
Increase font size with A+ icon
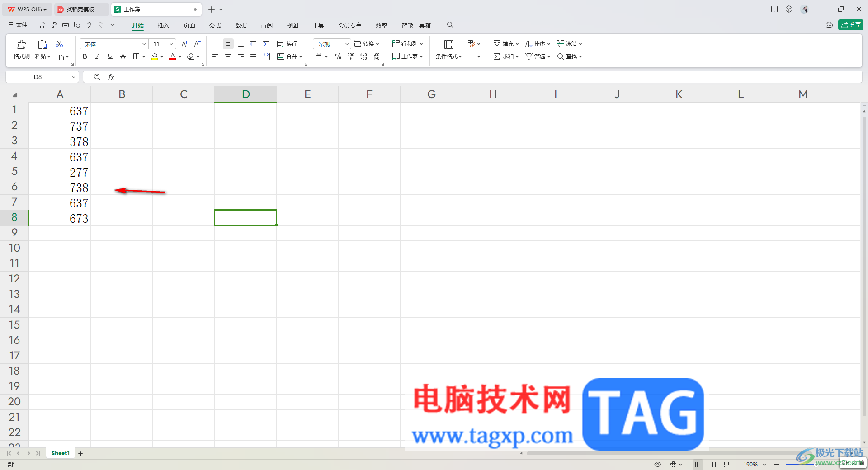pos(184,44)
